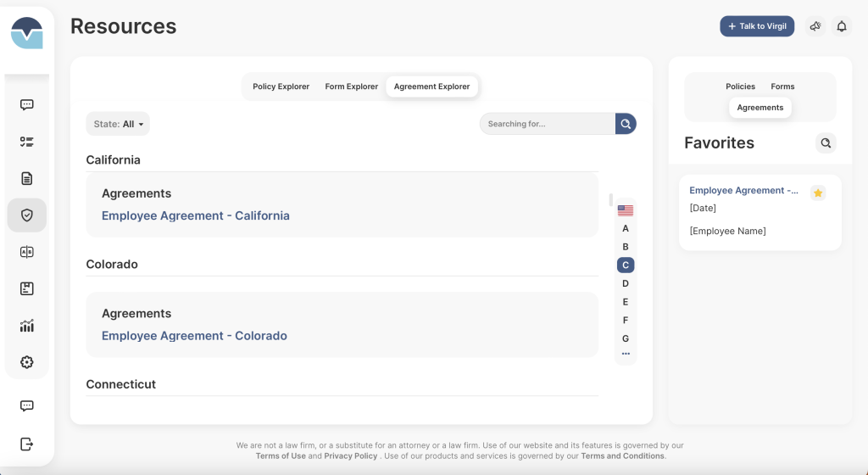
Task: Select the Agreements favorites tab
Action: pyautogui.click(x=760, y=108)
